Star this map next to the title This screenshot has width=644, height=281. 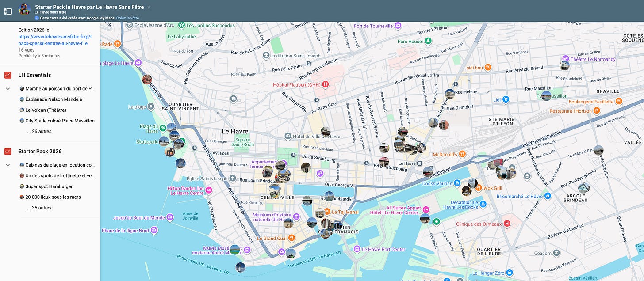[149, 7]
